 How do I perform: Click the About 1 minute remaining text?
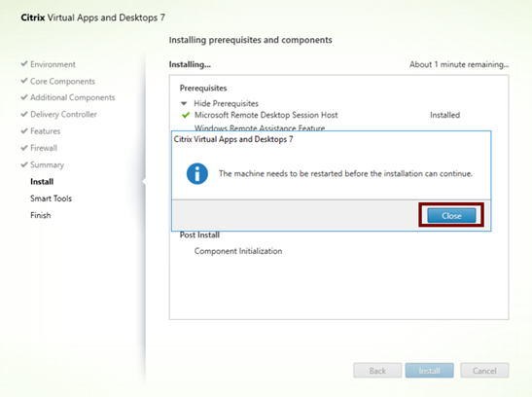(x=459, y=64)
